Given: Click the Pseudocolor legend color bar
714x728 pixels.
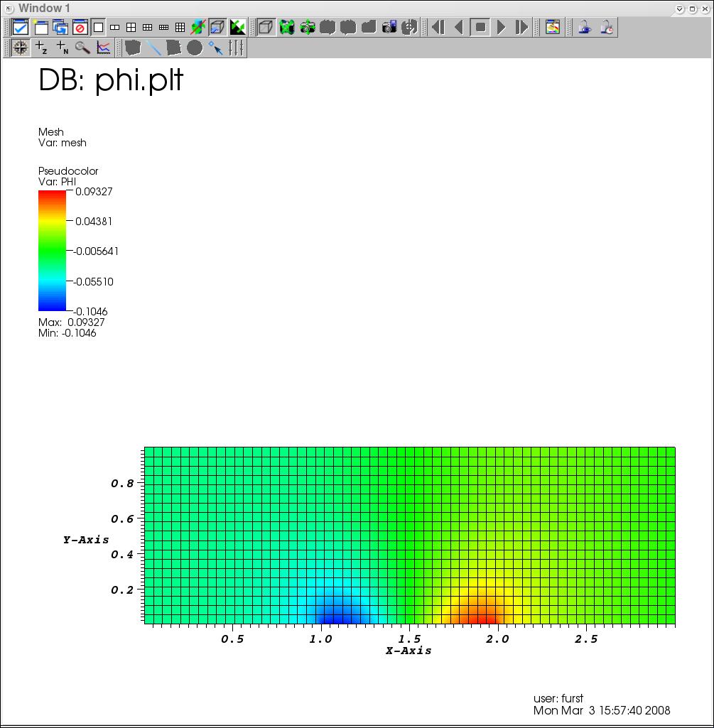Looking at the screenshot, I should (52, 251).
